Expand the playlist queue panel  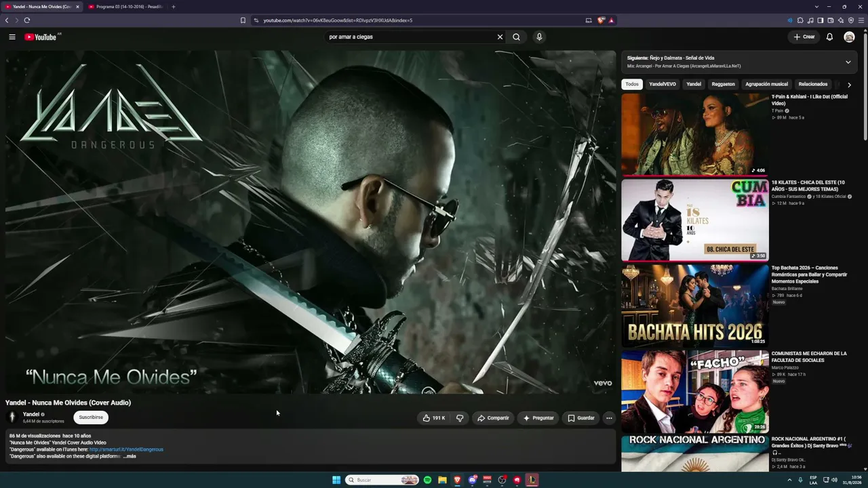[x=848, y=62]
